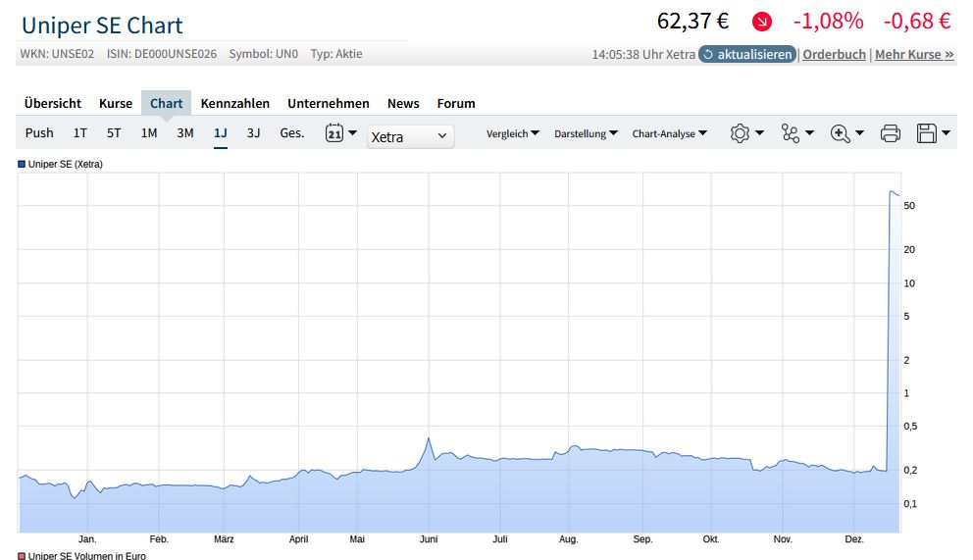The image size is (973, 560).
Task: Expand the Vergleich dropdown
Action: click(x=513, y=133)
